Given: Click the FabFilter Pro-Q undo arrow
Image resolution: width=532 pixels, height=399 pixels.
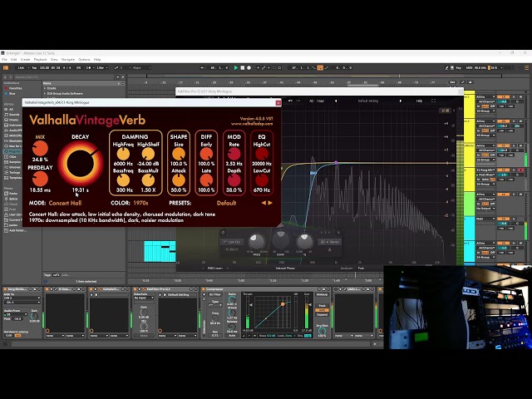Looking at the screenshot, I should click(290, 101).
